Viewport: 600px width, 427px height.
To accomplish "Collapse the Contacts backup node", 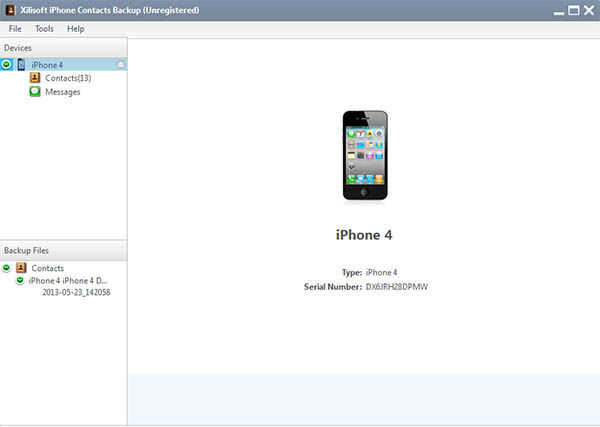I will (6, 267).
